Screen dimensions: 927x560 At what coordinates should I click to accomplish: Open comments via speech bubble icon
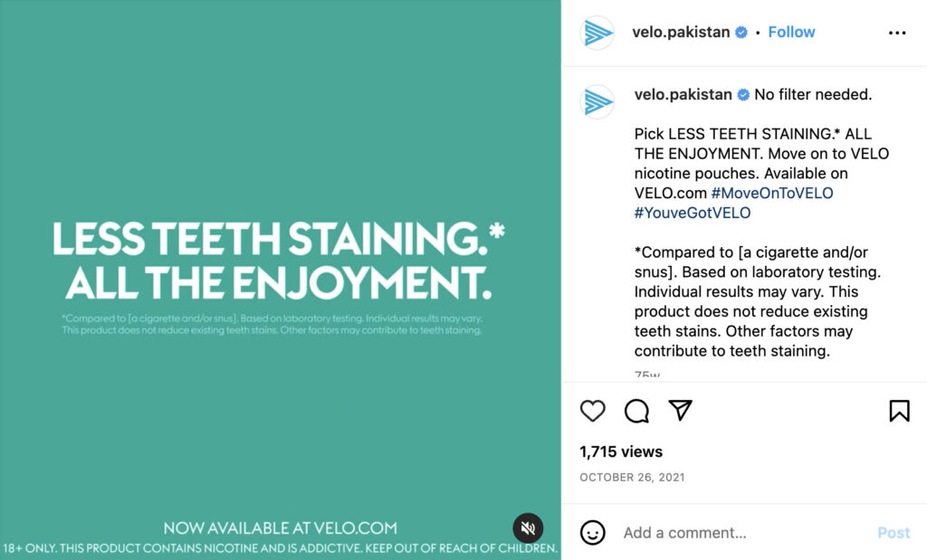pos(636,411)
